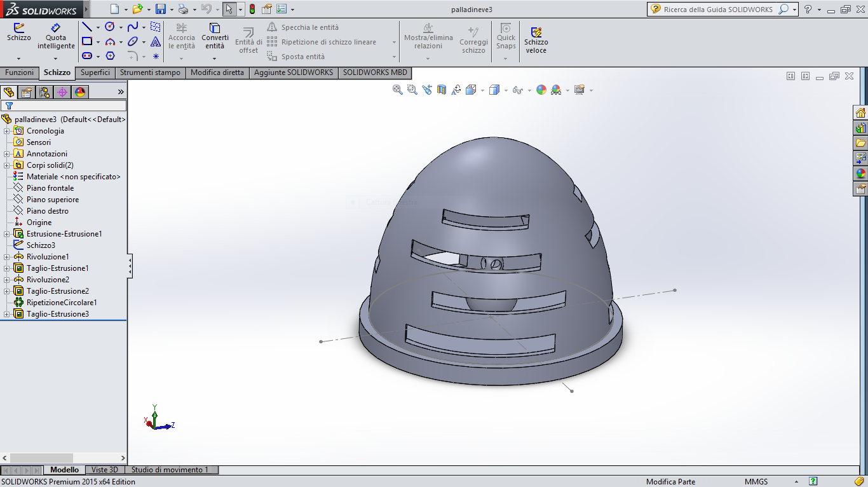Image resolution: width=868 pixels, height=487 pixels.
Task: Place a sketch Point with the star icon
Action: click(x=156, y=56)
